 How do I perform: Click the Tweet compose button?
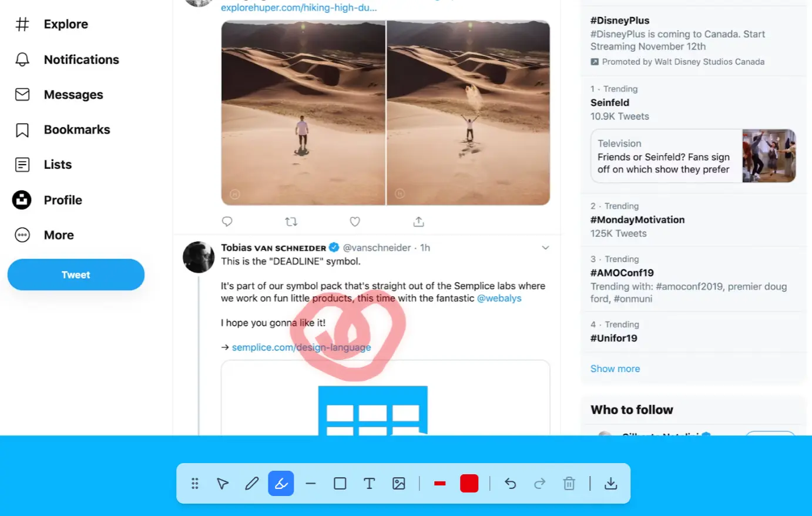tap(75, 274)
